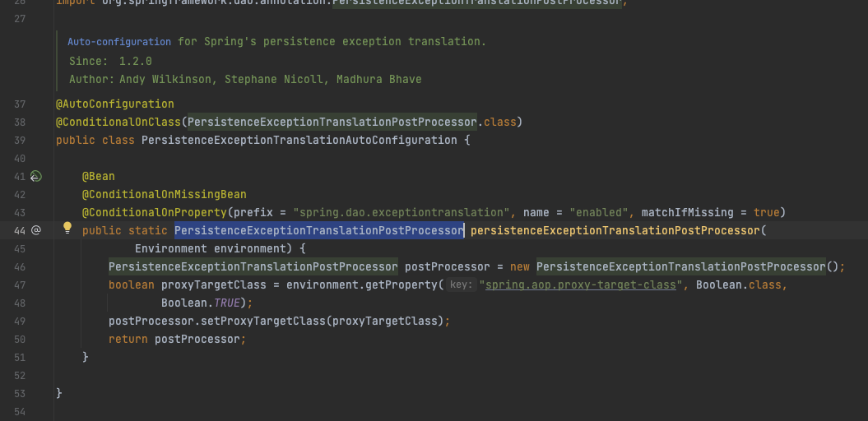
Task: Click the @Bean annotation
Action: [99, 177]
